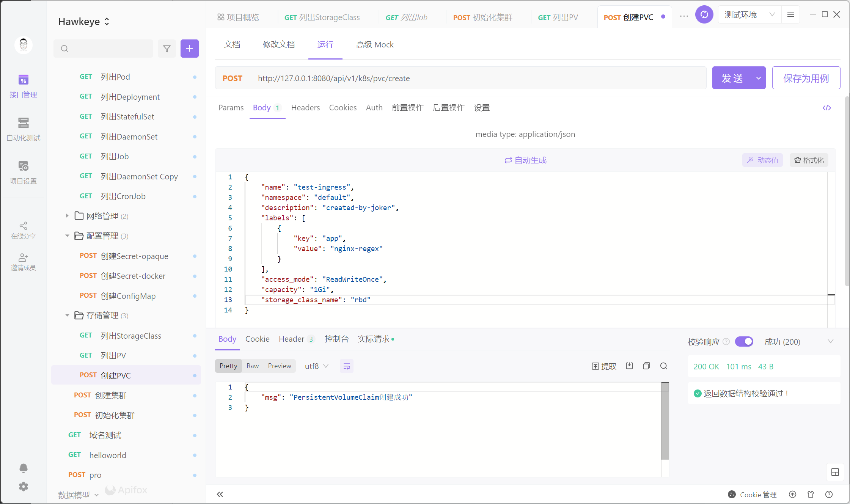Search within response body

coord(664,366)
